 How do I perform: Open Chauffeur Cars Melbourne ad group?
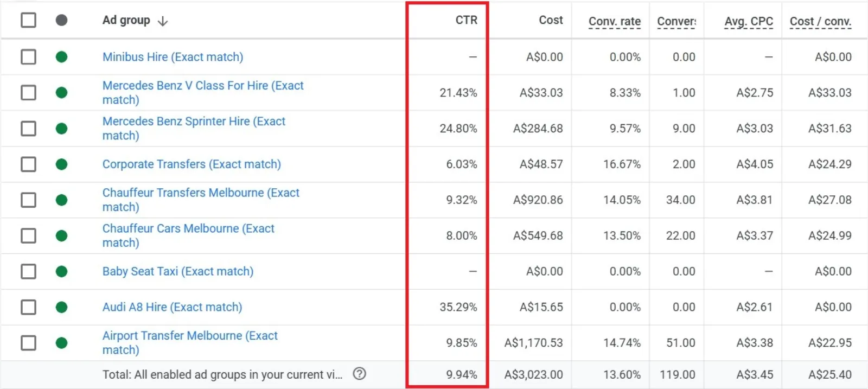tap(188, 236)
